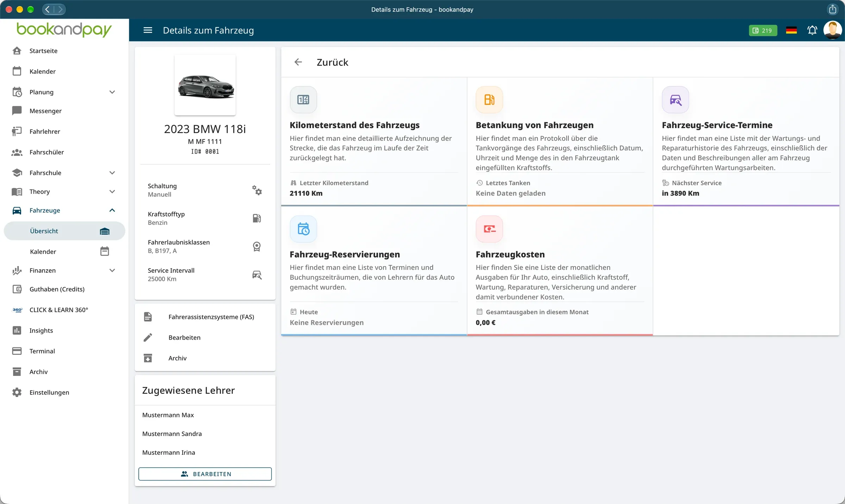
Task: Open Kalender submenu under Fahrzeuge
Action: click(64, 251)
